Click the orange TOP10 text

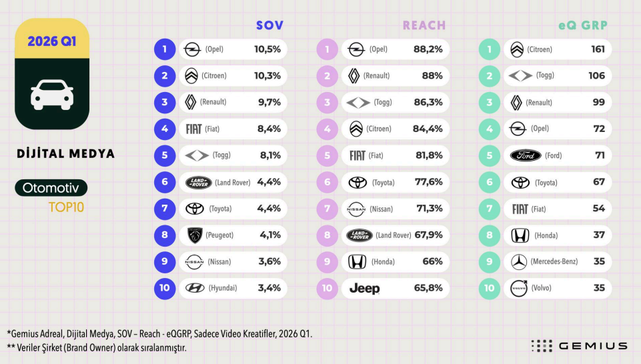[66, 207]
